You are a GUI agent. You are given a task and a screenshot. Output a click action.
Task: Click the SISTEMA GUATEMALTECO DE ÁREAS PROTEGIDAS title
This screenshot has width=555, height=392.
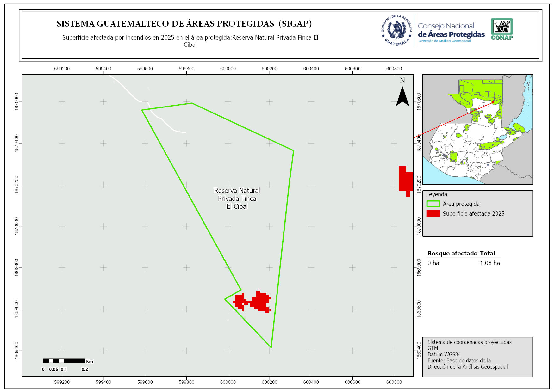pyautogui.click(x=184, y=24)
